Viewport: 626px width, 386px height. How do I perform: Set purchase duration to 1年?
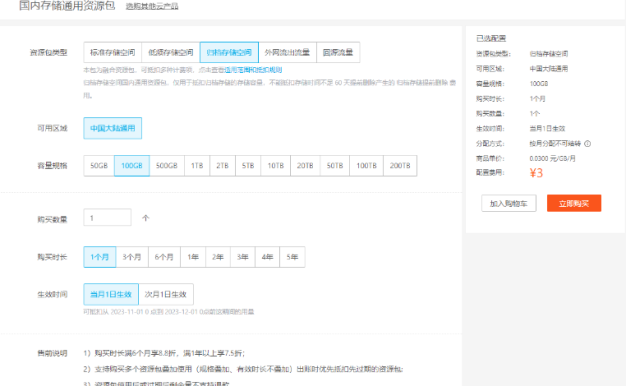(193, 257)
